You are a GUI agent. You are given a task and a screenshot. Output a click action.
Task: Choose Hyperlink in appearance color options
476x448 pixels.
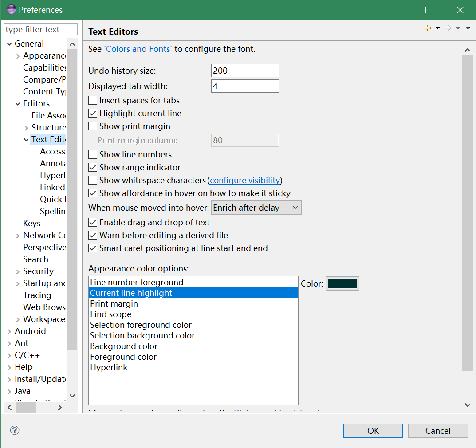pyautogui.click(x=109, y=368)
